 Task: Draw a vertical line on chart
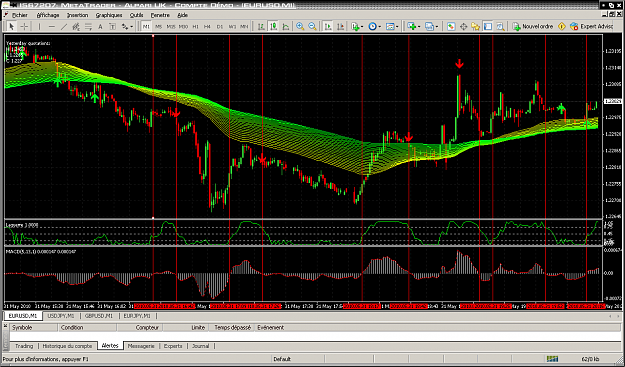pyautogui.click(x=39, y=27)
